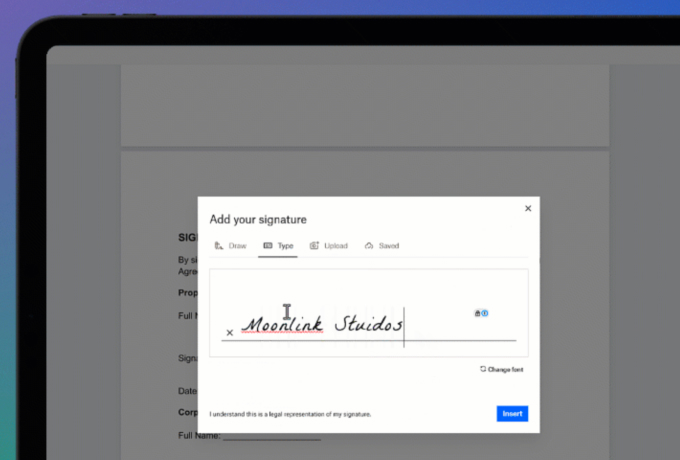Select the Type tab label

[285, 246]
